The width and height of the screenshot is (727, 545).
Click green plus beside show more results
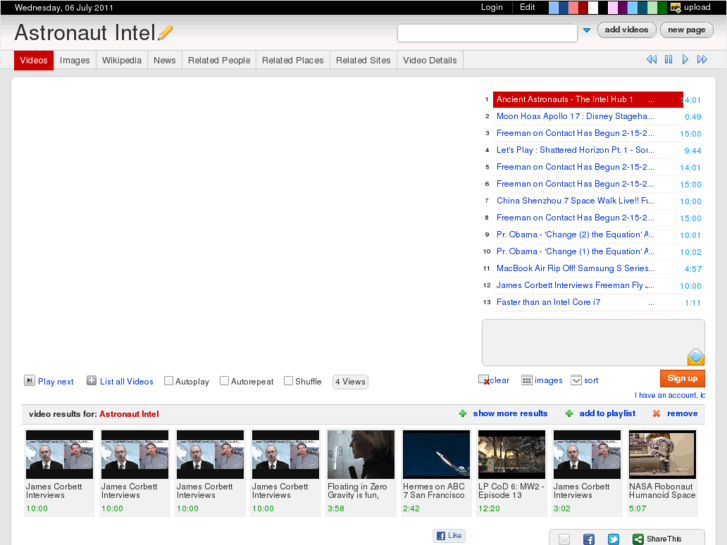point(462,413)
